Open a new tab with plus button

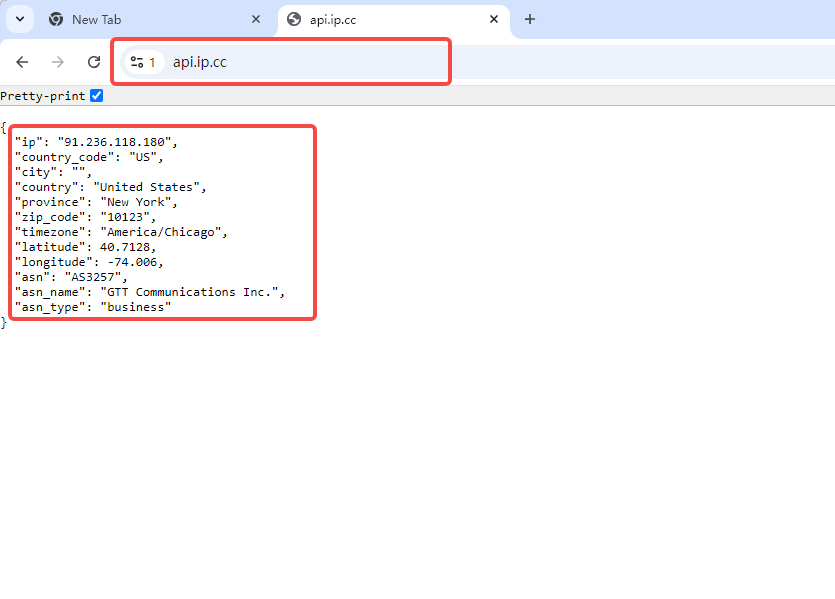(x=530, y=19)
